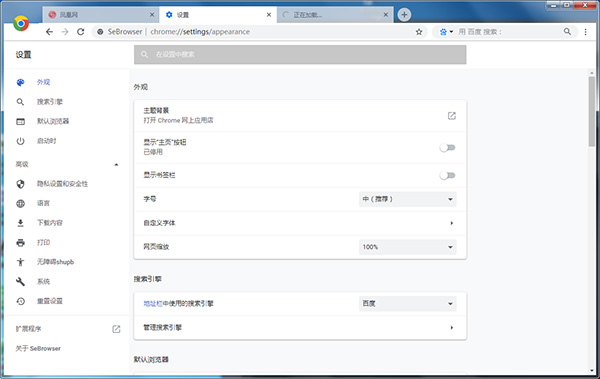Select the shield icon for 隐私设置和安全性
The height and width of the screenshot is (379, 600).
pyautogui.click(x=20, y=184)
